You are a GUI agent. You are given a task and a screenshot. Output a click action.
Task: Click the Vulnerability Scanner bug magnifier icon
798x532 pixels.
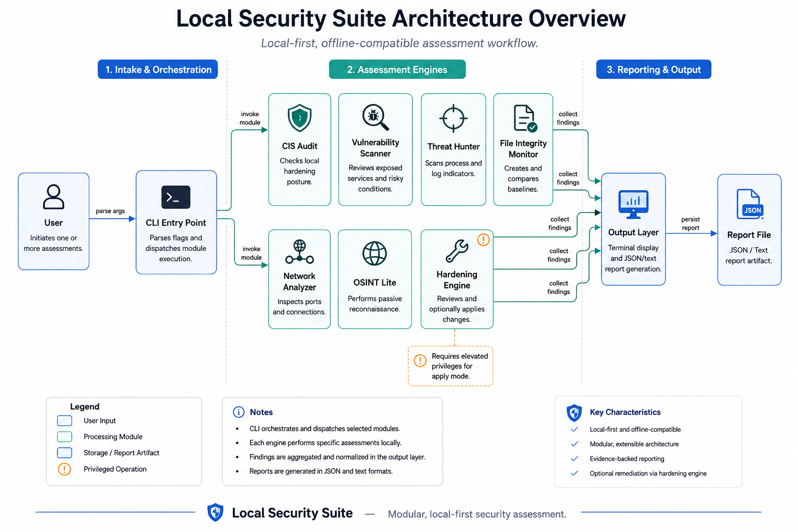(375, 117)
